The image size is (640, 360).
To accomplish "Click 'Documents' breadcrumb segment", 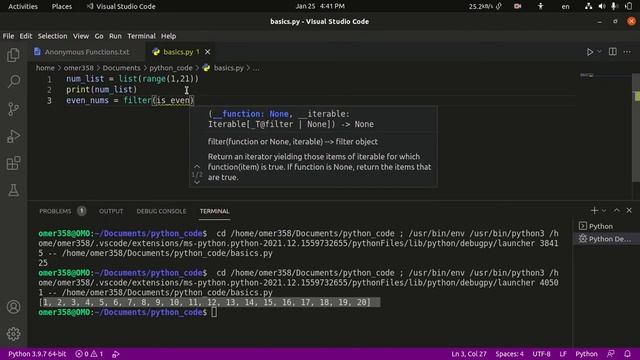I will (121, 68).
